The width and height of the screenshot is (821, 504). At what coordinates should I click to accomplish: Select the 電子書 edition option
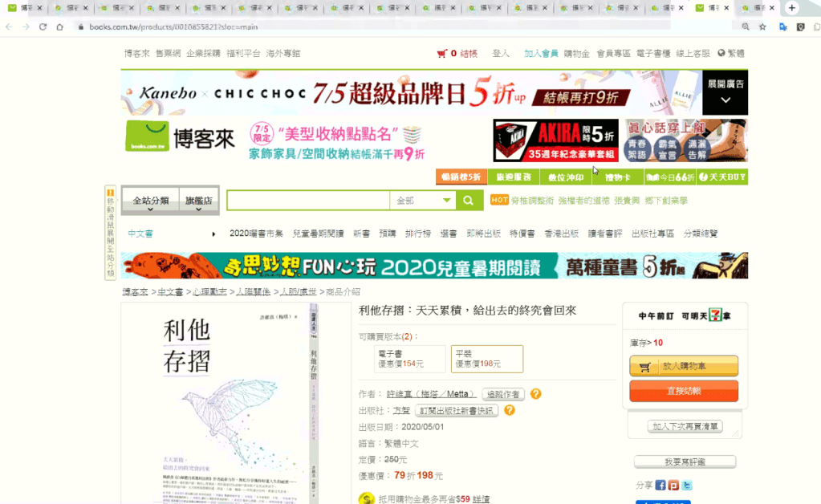tap(409, 359)
